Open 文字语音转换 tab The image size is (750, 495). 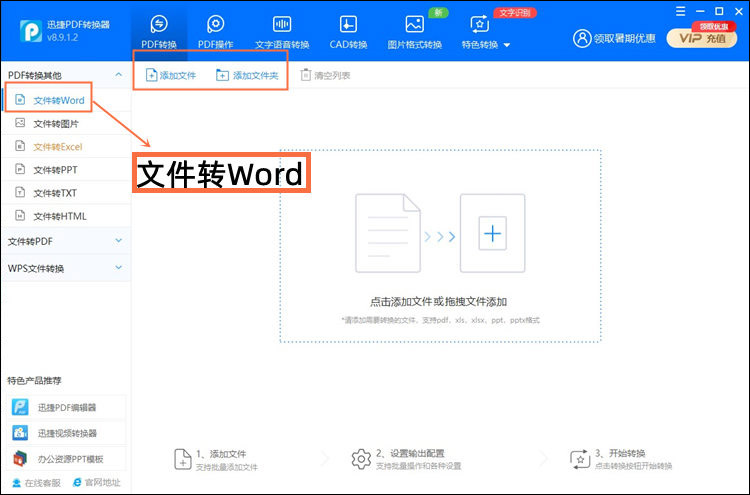click(282, 32)
